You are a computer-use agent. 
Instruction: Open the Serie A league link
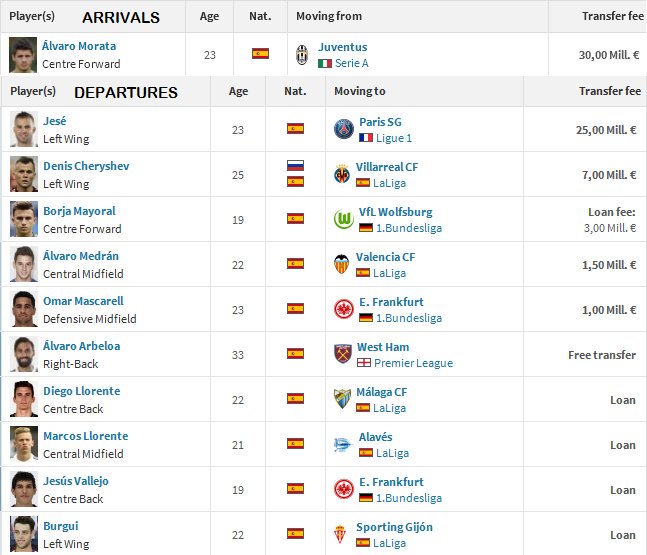click(x=352, y=63)
